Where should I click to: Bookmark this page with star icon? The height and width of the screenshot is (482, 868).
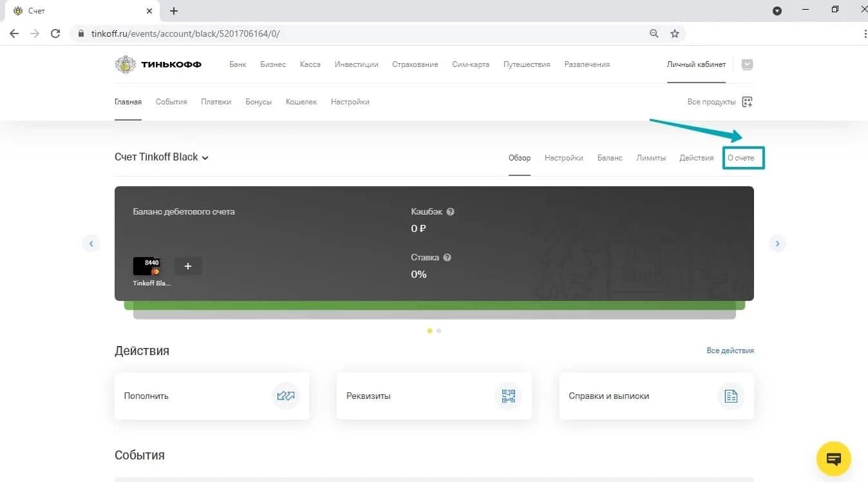(x=674, y=34)
